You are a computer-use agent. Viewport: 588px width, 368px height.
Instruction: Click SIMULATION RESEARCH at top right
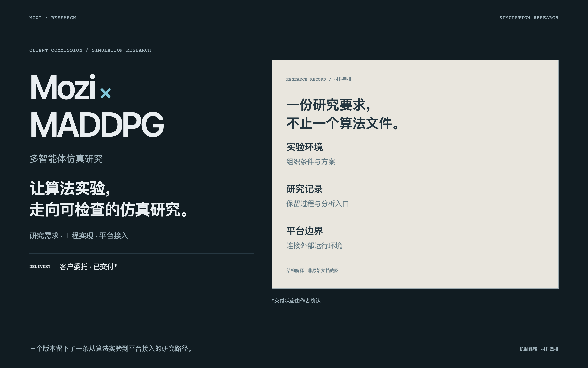click(x=529, y=18)
